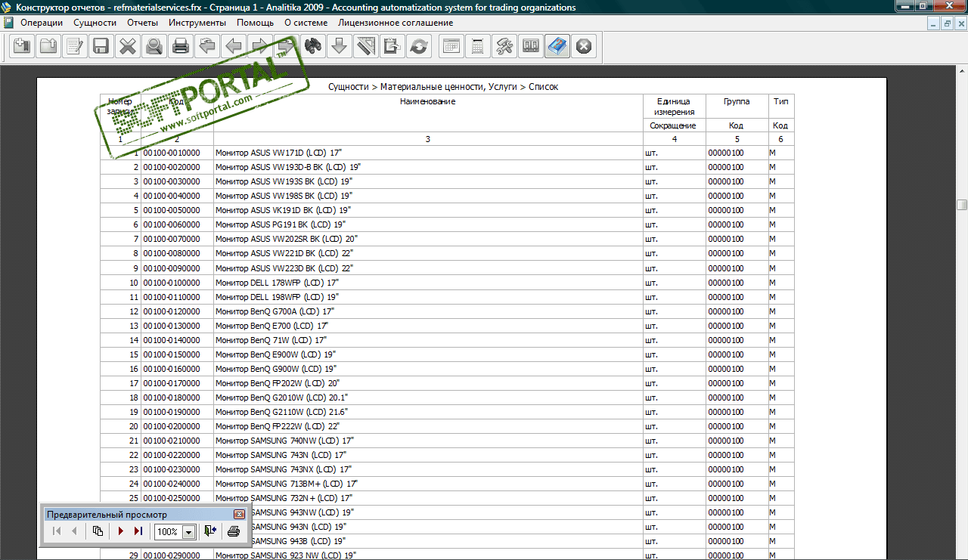Click the new record toolbar icon

click(x=23, y=47)
